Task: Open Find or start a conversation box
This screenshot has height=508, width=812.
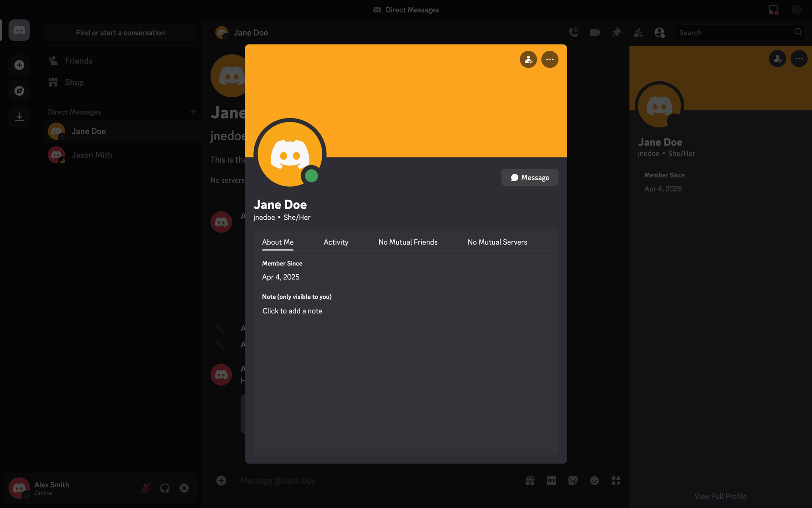Action: click(121, 33)
